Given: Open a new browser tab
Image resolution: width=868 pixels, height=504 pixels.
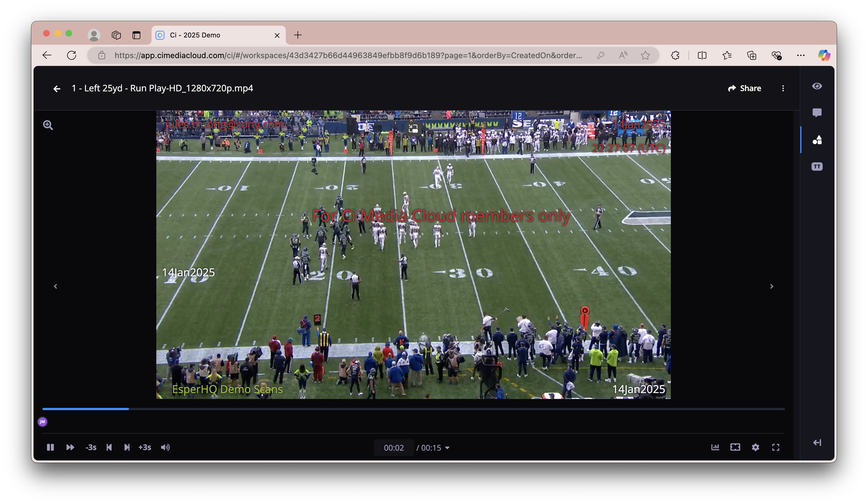Looking at the screenshot, I should [298, 35].
